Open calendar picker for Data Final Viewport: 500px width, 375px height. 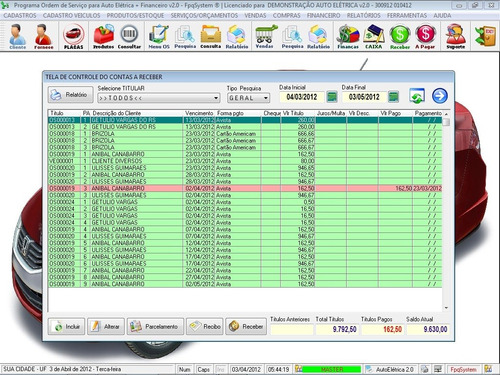394,97
